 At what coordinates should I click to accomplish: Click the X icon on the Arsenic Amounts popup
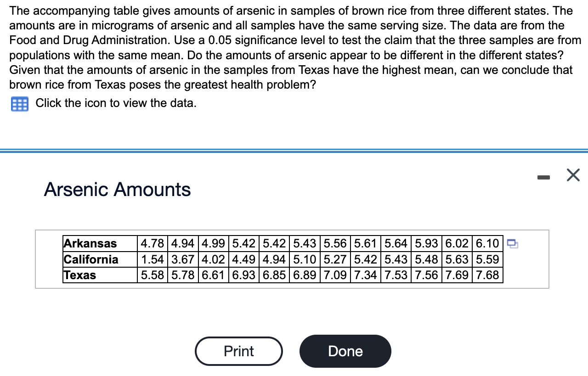coord(573,174)
